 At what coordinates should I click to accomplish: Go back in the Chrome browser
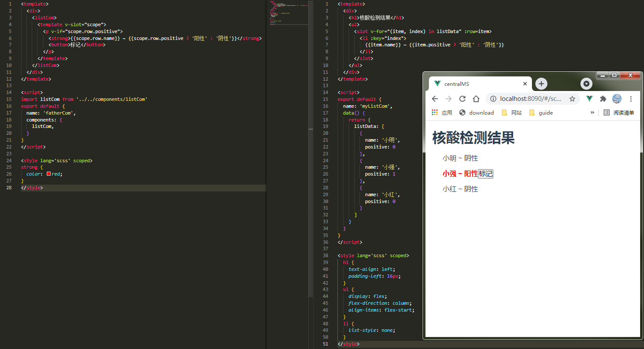[435, 99]
